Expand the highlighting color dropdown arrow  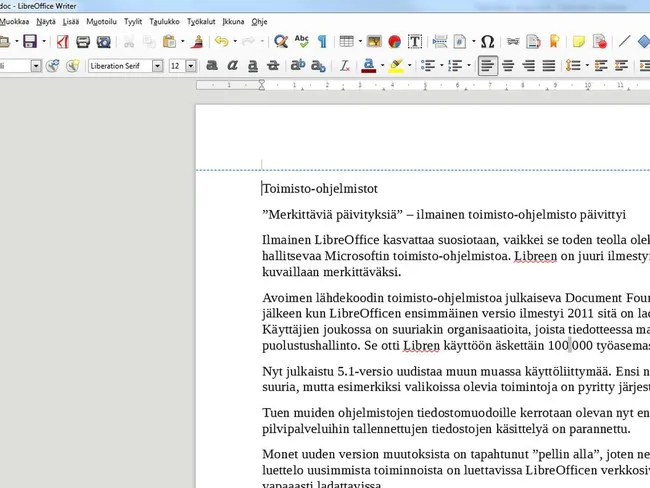410,66
